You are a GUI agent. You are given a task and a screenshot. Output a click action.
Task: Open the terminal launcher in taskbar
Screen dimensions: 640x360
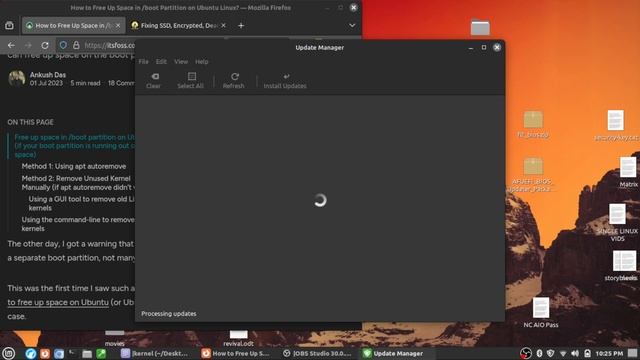[x=73, y=353]
